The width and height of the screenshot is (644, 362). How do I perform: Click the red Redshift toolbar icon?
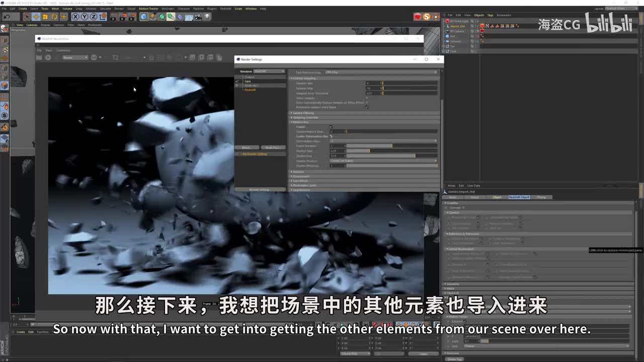tap(417, 17)
